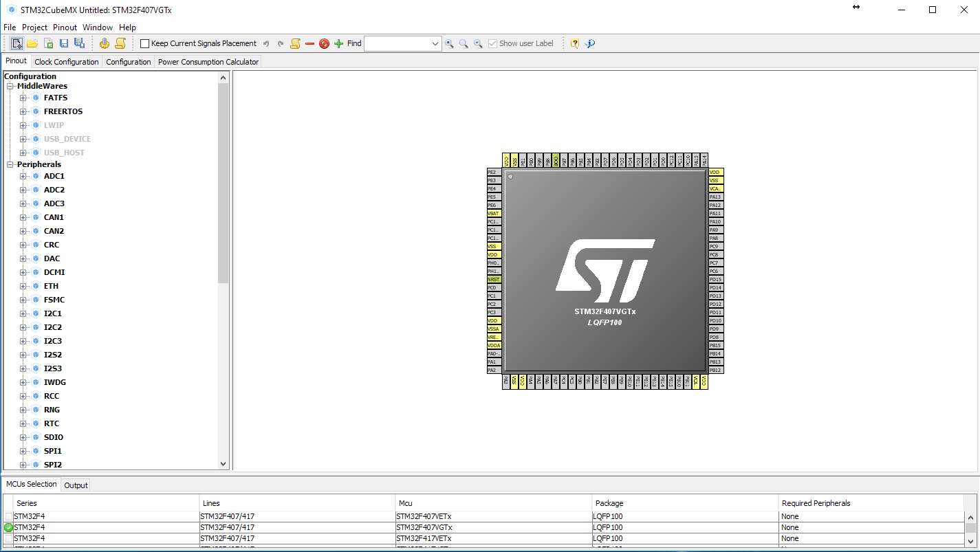Expand the ADC1 peripheral node
The image size is (980, 552).
coord(23,176)
